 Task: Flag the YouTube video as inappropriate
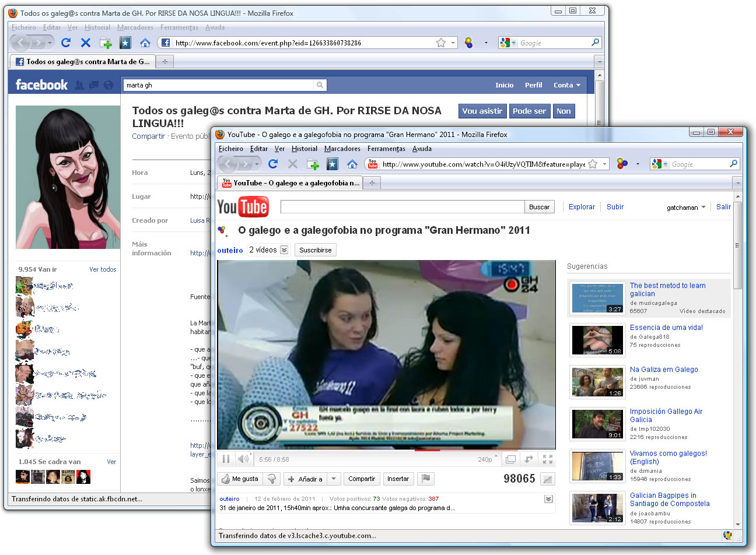426,479
